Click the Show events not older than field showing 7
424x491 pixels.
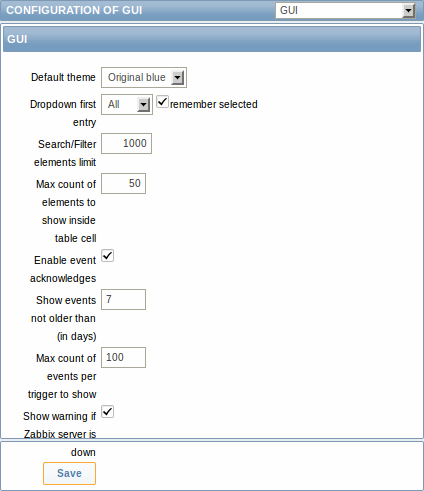(x=123, y=299)
